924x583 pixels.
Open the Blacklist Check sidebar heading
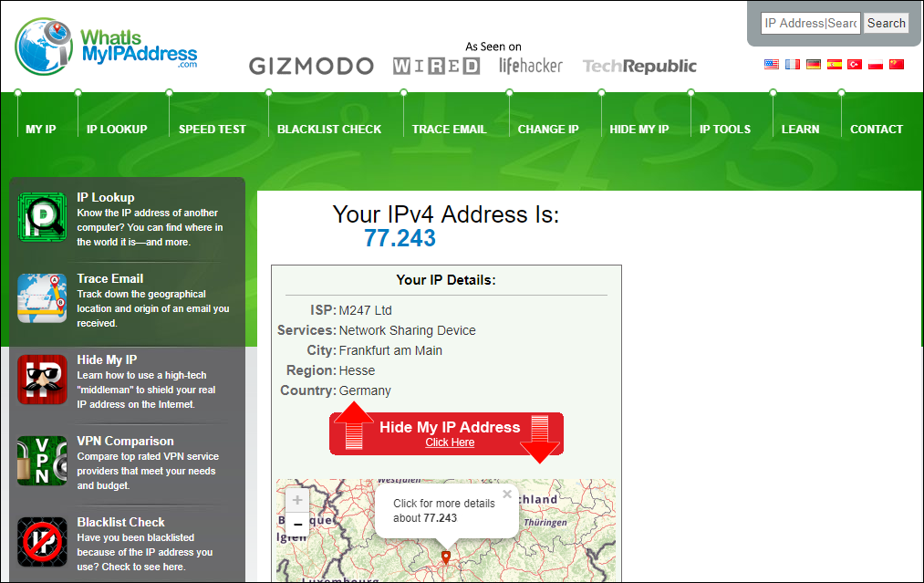point(120,522)
